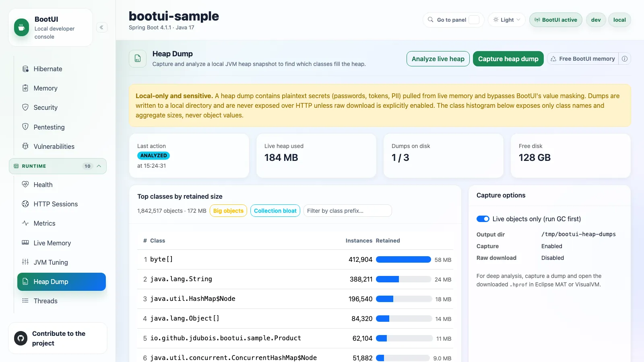Click the Memory sidebar icon
The image size is (644, 362).
[25, 88]
